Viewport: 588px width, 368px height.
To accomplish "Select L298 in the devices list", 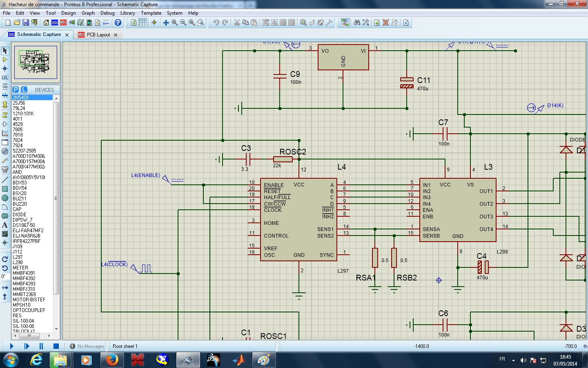I will click(x=18, y=263).
